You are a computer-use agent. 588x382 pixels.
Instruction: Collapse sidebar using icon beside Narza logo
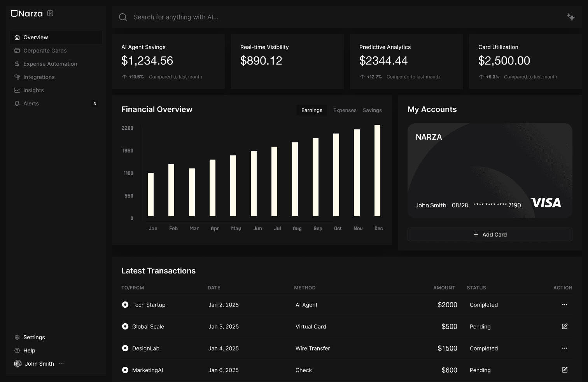point(50,13)
